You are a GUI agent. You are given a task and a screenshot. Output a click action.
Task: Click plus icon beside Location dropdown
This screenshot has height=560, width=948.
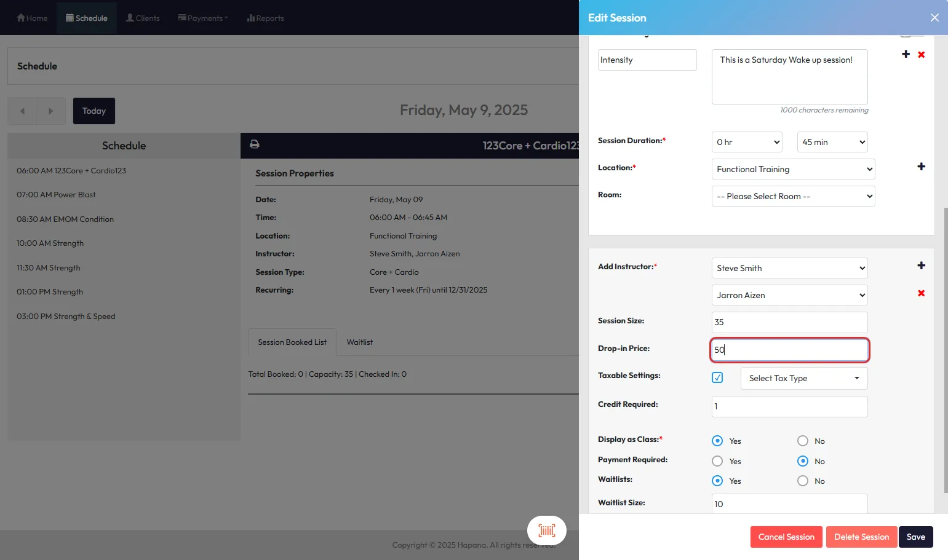[x=921, y=167]
